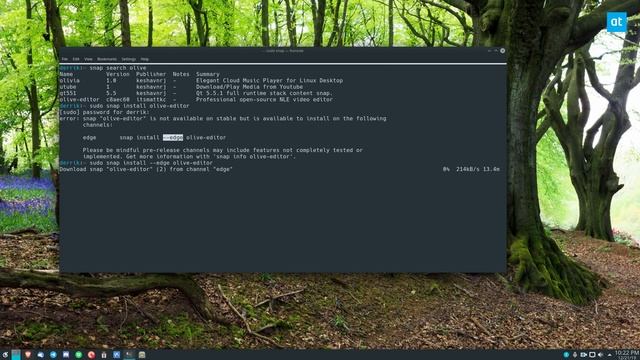Click the cyan pager tile in taskbar
This screenshot has height=360, width=640.
(16, 355)
